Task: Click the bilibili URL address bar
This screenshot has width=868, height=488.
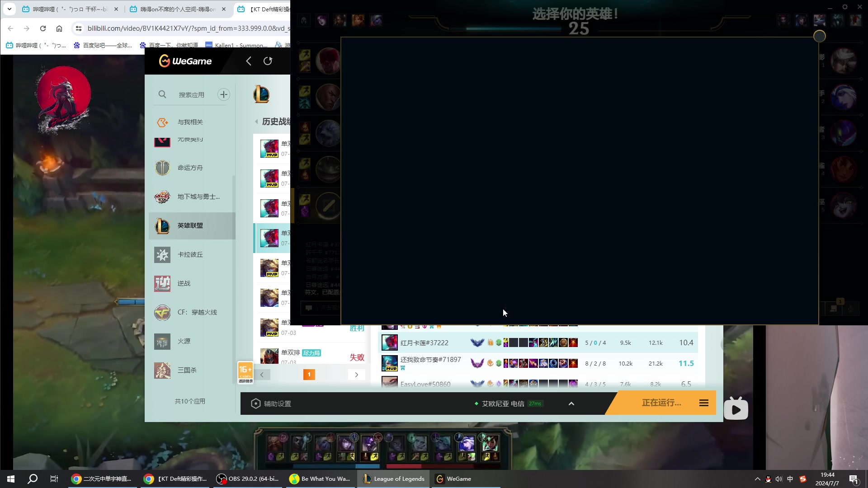Action: (x=188, y=28)
